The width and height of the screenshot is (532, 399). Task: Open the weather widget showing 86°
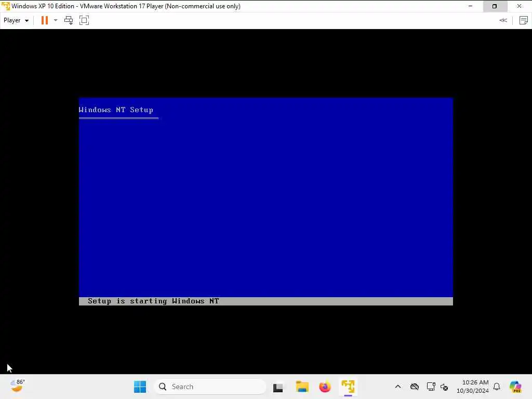17,386
